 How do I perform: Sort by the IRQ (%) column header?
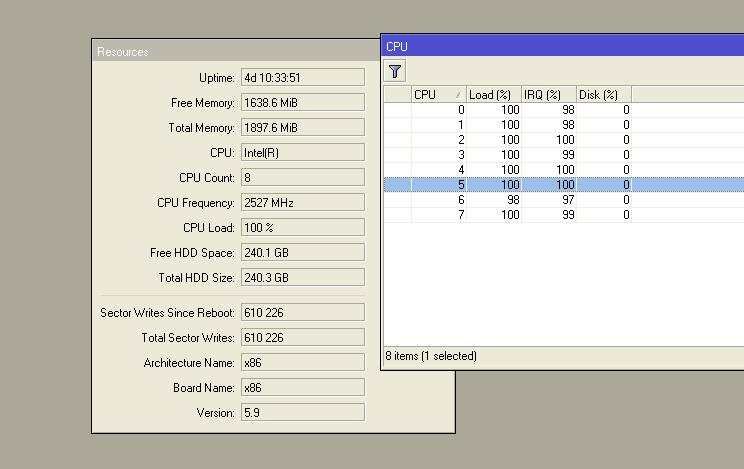click(x=549, y=94)
